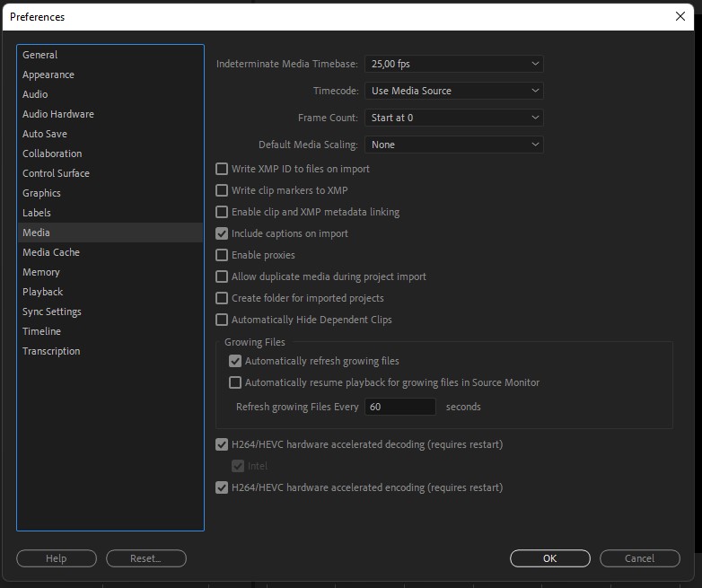Uncheck Automatically refresh growing files
The width and height of the screenshot is (702, 588).
point(235,361)
